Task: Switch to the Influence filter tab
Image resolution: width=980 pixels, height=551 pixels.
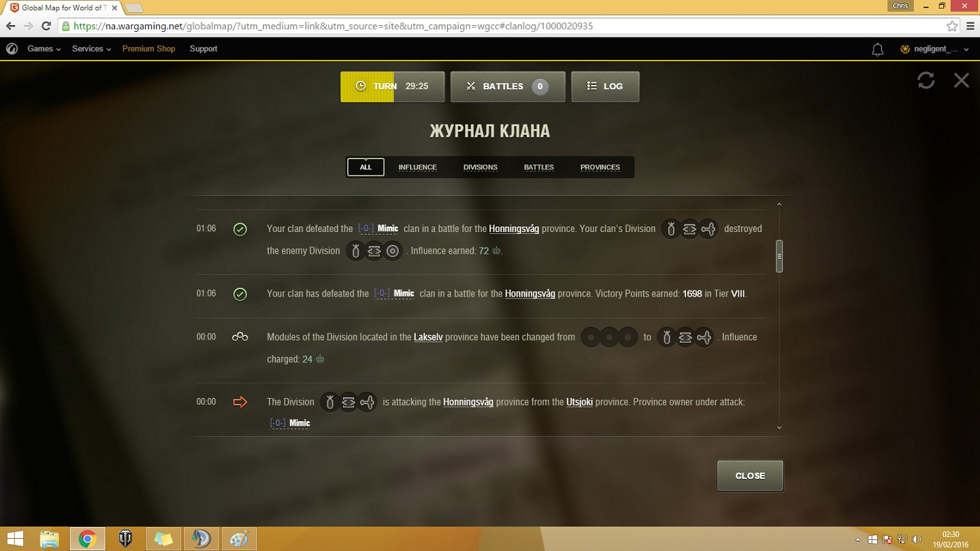Action: tap(417, 167)
